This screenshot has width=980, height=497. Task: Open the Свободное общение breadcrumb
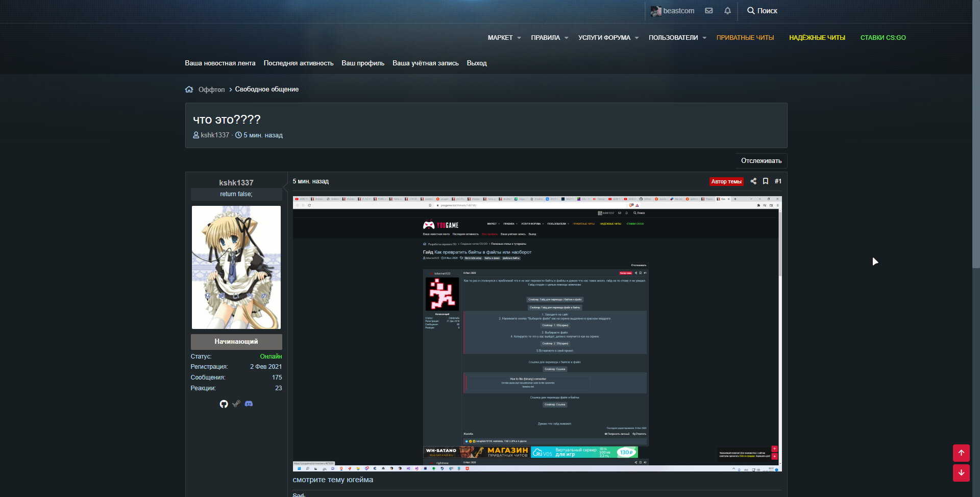tap(267, 89)
